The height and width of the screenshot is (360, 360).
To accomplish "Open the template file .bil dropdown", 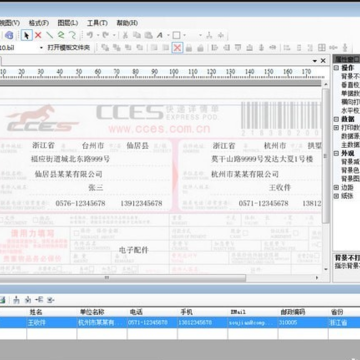I will pos(41,48).
